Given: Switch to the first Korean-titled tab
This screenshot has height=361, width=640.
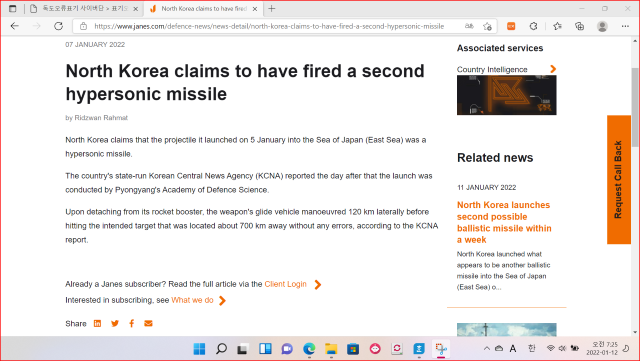Looking at the screenshot, I should pyautogui.click(x=84, y=9).
